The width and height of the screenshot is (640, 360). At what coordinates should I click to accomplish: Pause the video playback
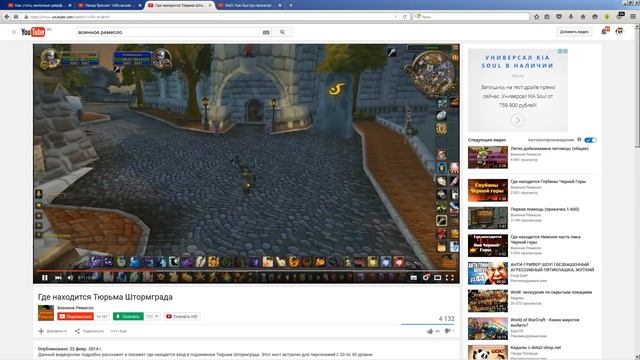(x=45, y=278)
